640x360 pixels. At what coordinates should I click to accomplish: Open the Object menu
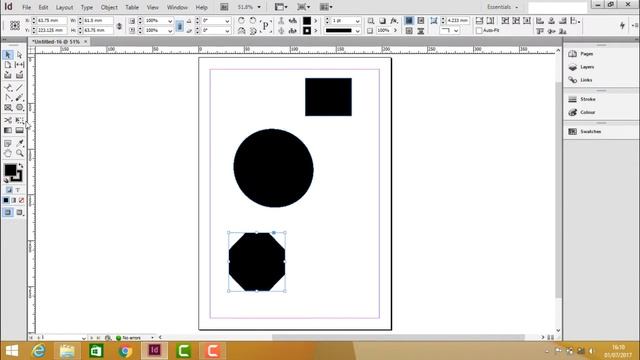tap(109, 7)
